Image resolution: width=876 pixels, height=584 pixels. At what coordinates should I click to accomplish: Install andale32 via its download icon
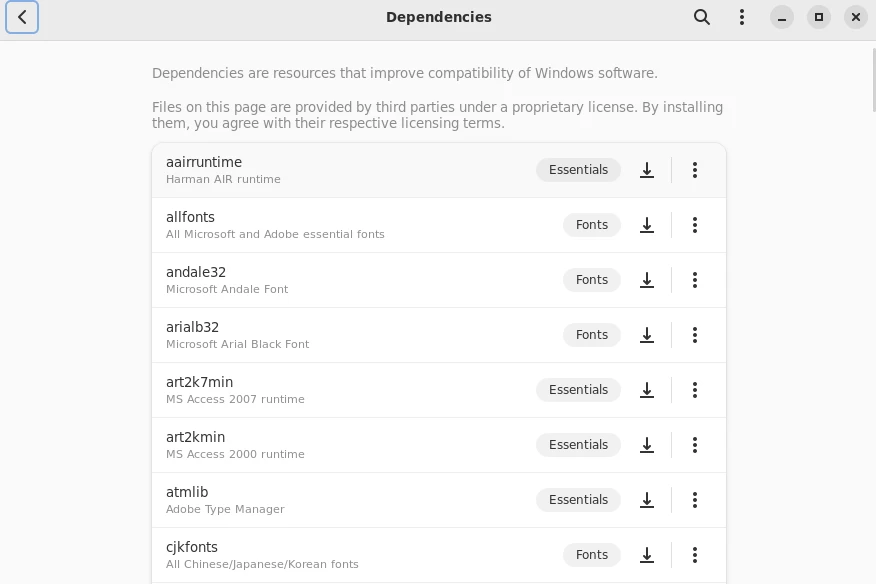click(x=647, y=280)
